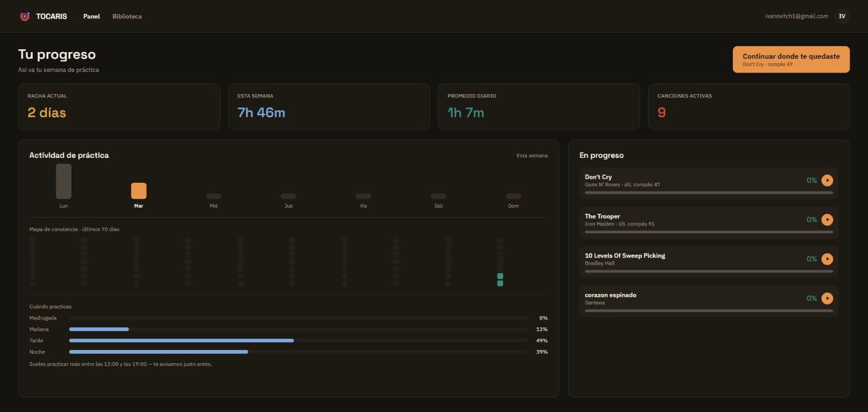
Task: Open the IV user avatar menu
Action: click(x=842, y=16)
